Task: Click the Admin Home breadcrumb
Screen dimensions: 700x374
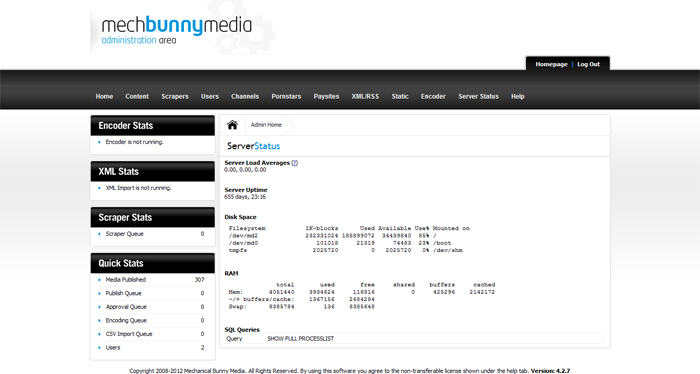Action: 266,125
